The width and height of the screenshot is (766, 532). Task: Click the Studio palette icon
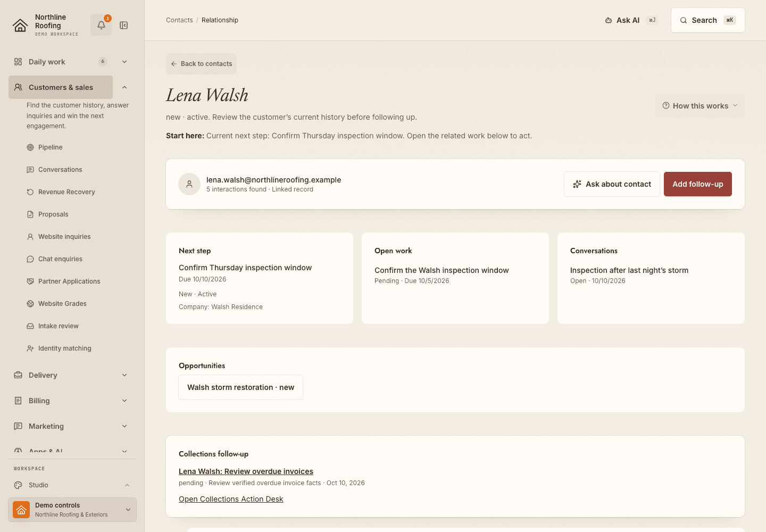coord(18,485)
